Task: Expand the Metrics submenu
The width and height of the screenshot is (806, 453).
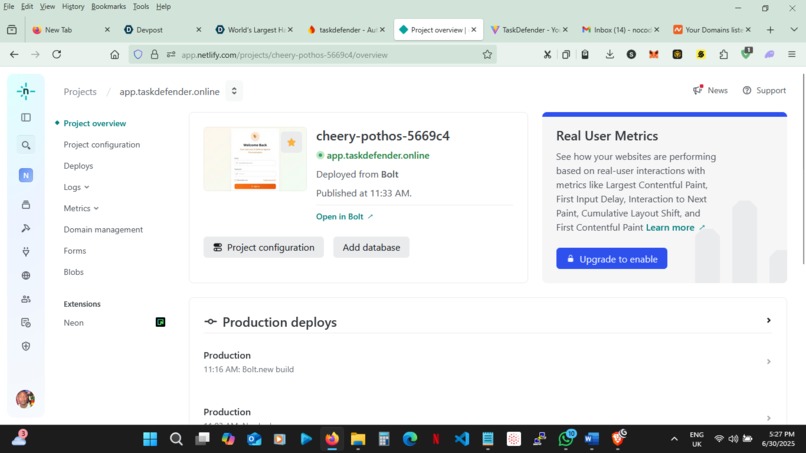Action: (81, 208)
